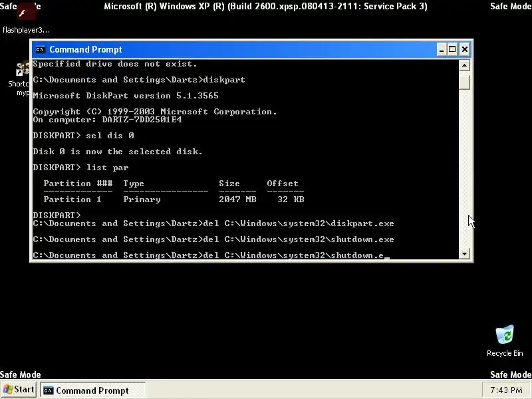
Task: Click the Command Prompt title bar icon
Action: click(40, 49)
